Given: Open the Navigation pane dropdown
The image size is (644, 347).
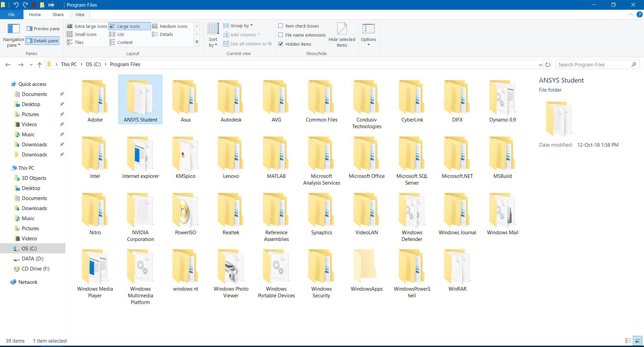Looking at the screenshot, I should (x=13, y=42).
